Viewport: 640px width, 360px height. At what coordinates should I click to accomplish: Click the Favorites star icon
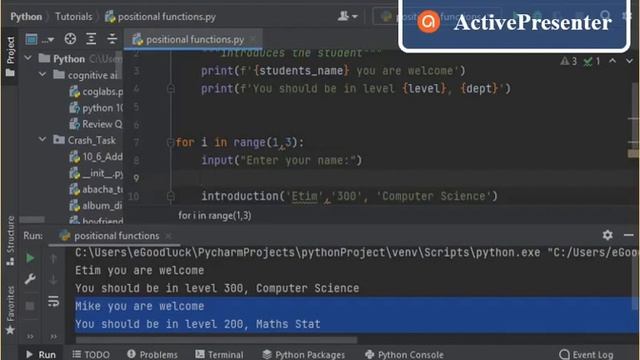10,330
